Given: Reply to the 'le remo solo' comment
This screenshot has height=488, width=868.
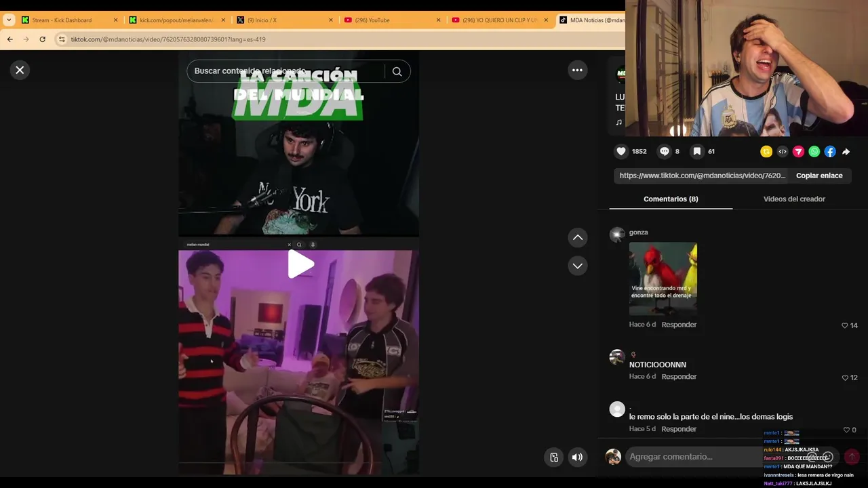Looking at the screenshot, I should [679, 429].
